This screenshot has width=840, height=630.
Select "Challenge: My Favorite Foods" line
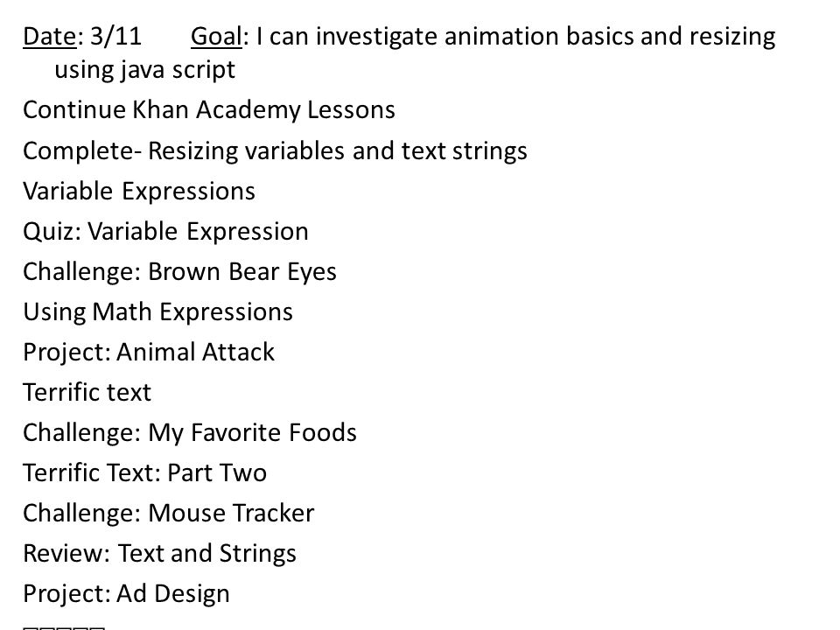[190, 432]
